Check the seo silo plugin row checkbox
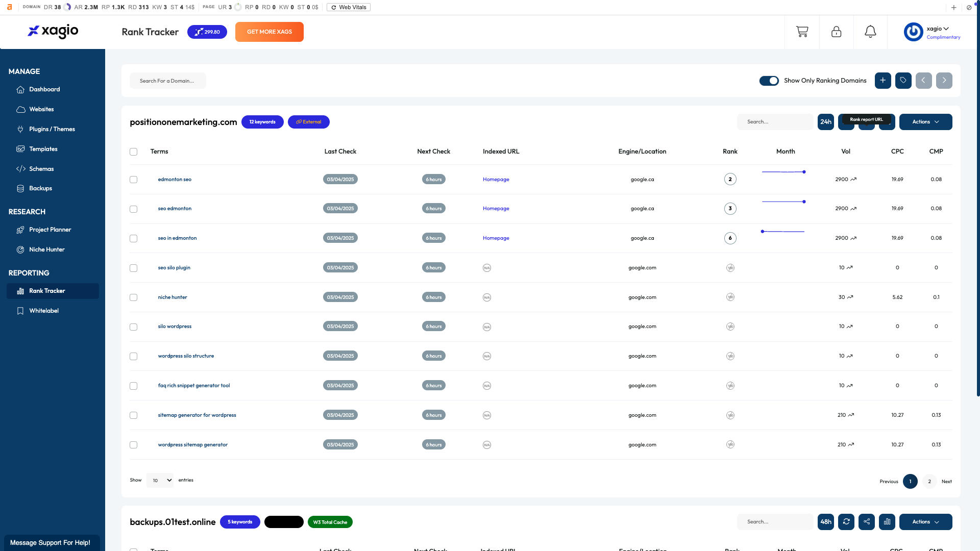The height and width of the screenshot is (551, 980). 133,268
